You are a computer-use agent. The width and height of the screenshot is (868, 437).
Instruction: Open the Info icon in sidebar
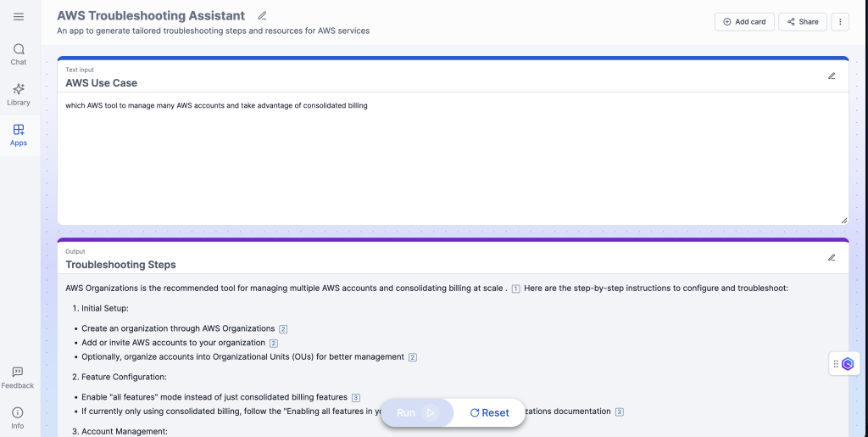click(x=18, y=418)
